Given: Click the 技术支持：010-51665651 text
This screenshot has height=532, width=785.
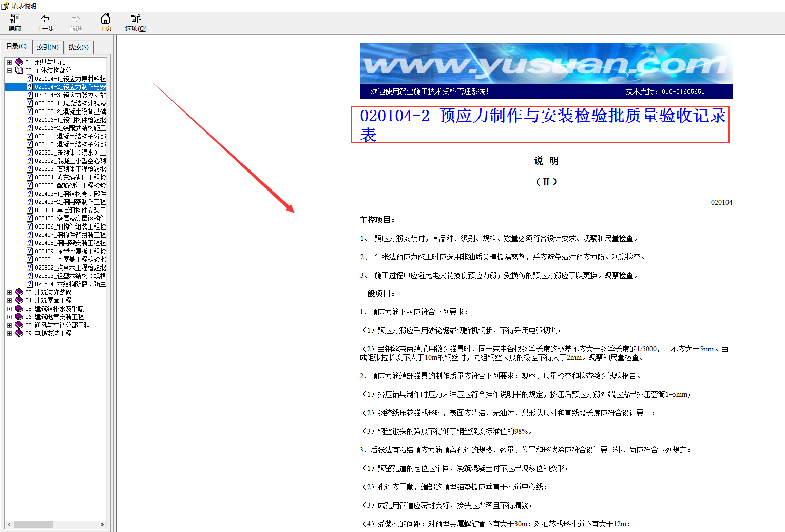Looking at the screenshot, I should tap(665, 91).
